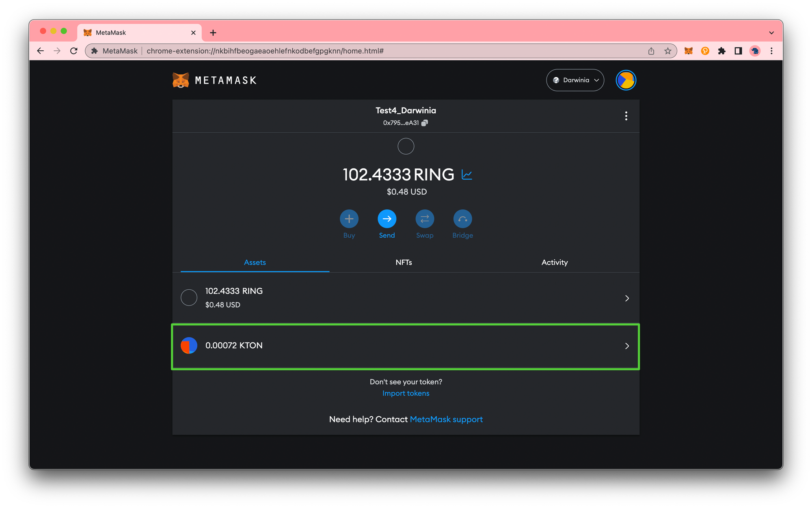Click the Bridge icon button

tap(462, 219)
